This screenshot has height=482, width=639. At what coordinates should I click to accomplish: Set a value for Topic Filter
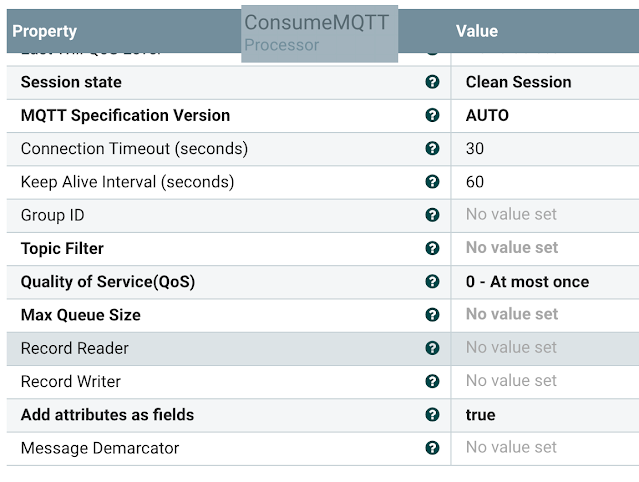[511, 248]
